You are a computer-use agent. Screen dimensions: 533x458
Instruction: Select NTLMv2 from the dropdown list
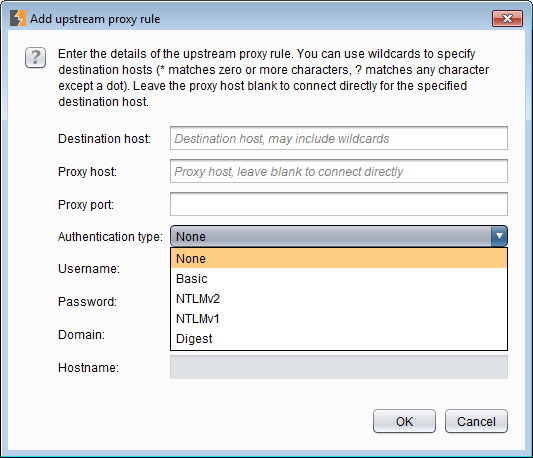339,299
